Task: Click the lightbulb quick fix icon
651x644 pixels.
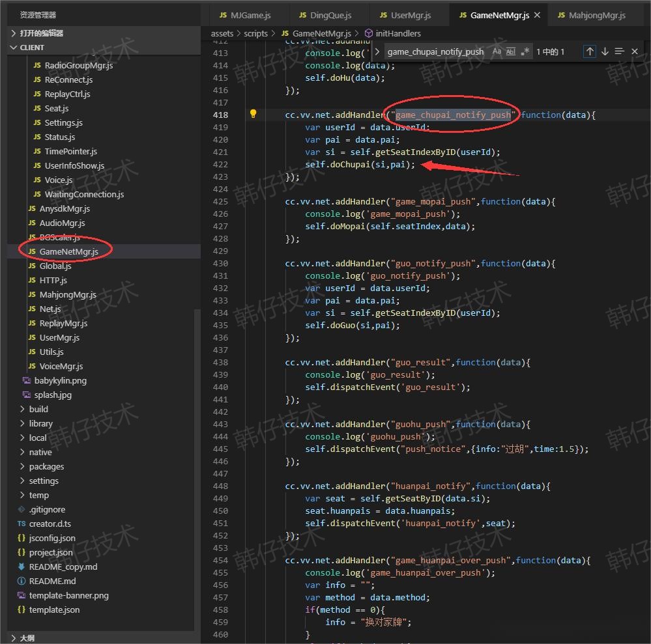Action: tap(253, 114)
